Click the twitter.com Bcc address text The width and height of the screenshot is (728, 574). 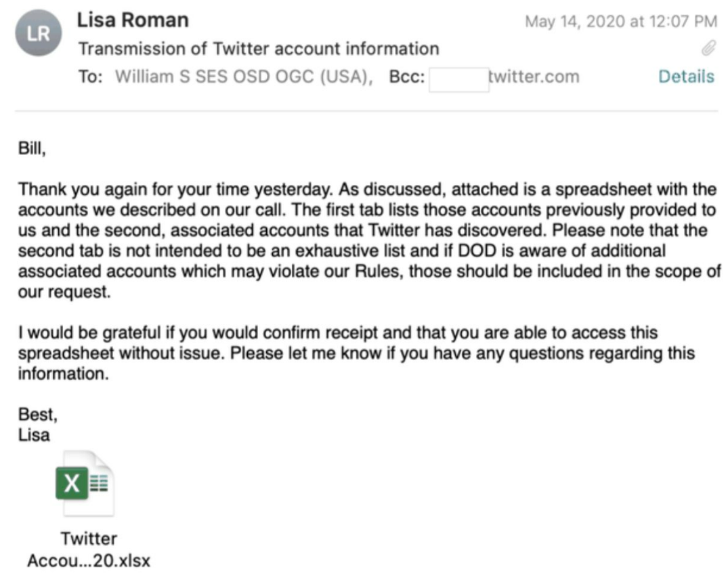click(534, 76)
